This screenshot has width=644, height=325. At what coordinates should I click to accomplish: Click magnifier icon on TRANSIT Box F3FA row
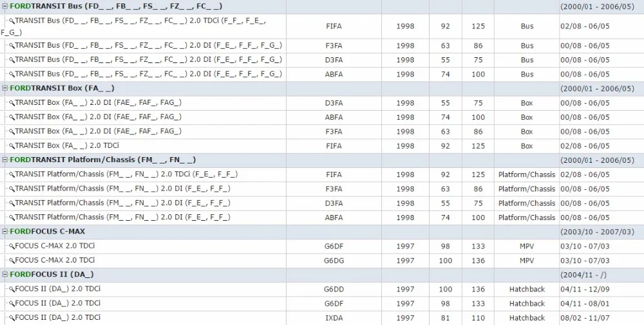tap(12, 132)
